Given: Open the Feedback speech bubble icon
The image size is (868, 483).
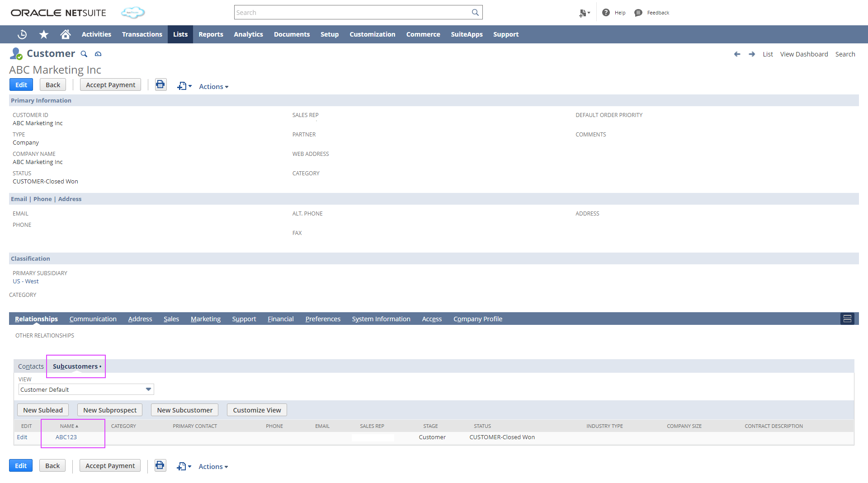Looking at the screenshot, I should click(638, 12).
